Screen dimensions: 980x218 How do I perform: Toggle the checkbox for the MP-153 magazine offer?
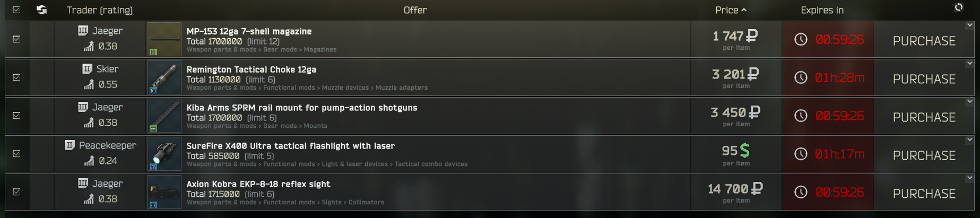coord(16,39)
